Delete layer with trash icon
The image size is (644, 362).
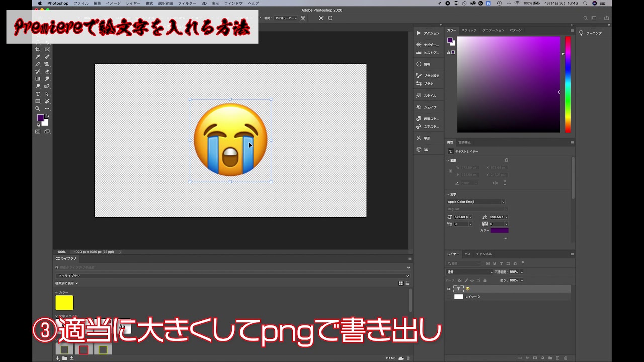click(x=566, y=358)
